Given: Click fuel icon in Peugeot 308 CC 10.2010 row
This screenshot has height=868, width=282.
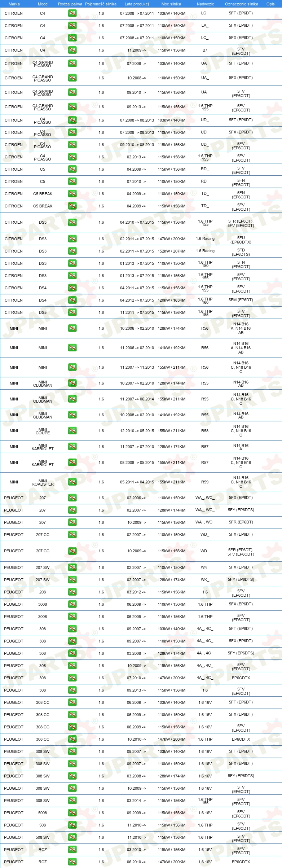Looking at the screenshot, I should pos(72,739).
